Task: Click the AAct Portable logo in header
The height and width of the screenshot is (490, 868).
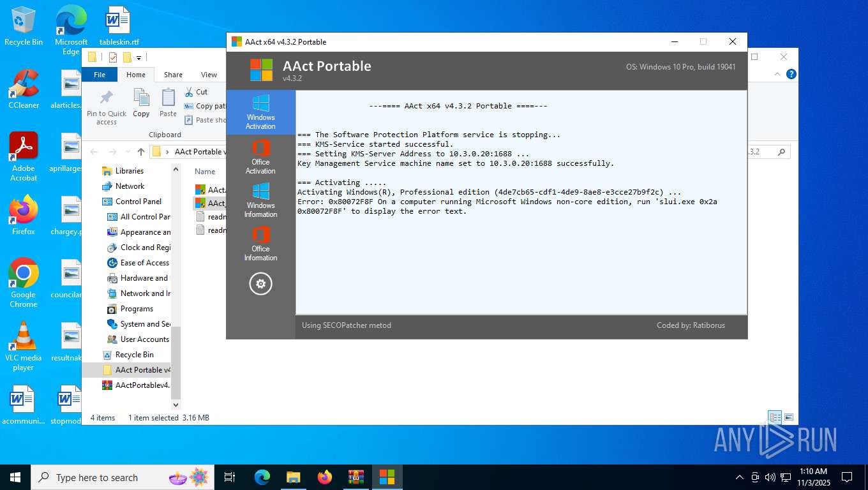Action: (x=261, y=70)
